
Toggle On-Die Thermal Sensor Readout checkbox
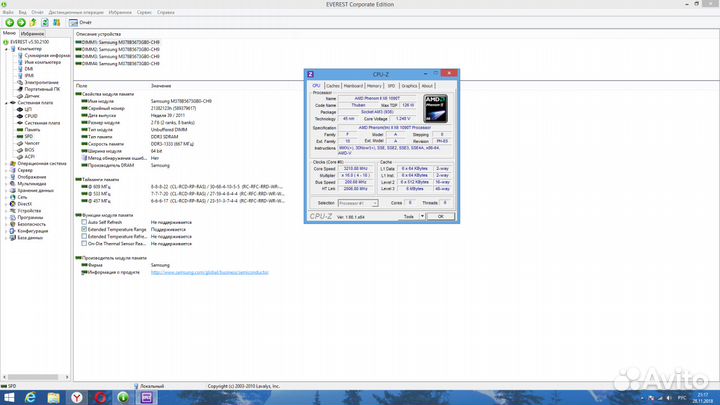pyautogui.click(x=84, y=243)
